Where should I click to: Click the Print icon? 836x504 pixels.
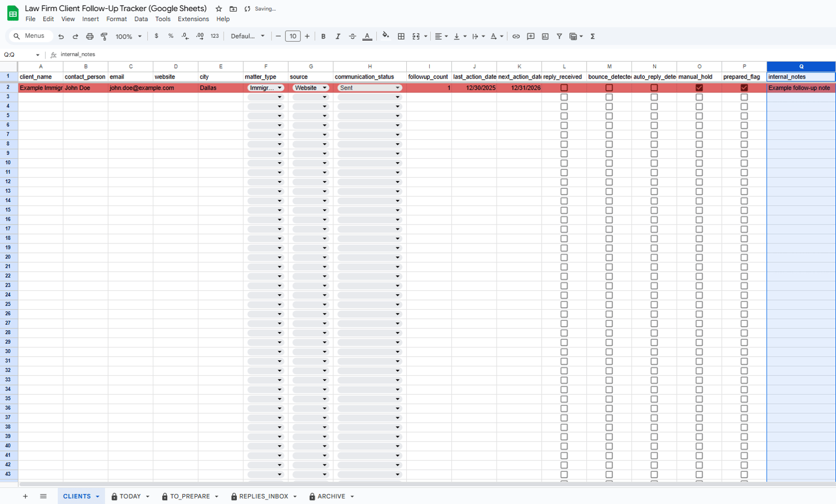point(90,36)
